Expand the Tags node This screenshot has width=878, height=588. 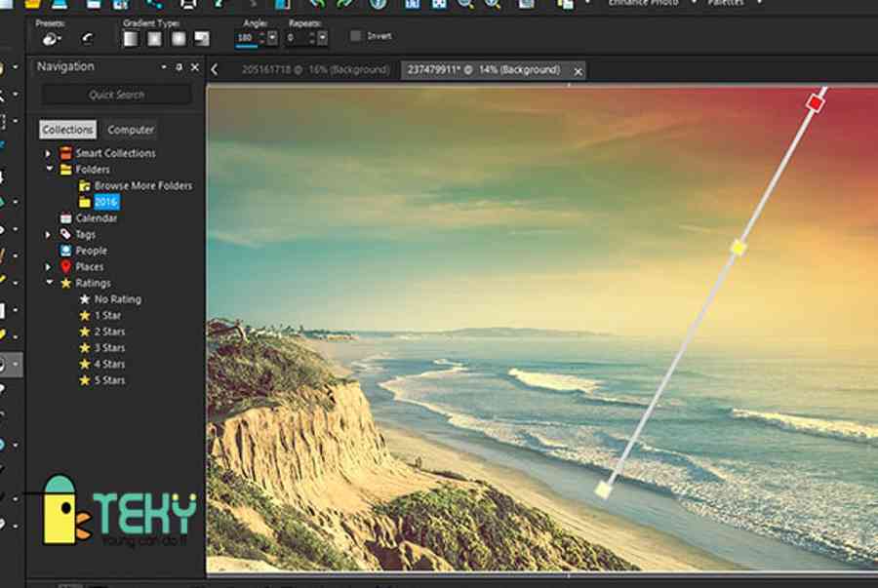48,235
